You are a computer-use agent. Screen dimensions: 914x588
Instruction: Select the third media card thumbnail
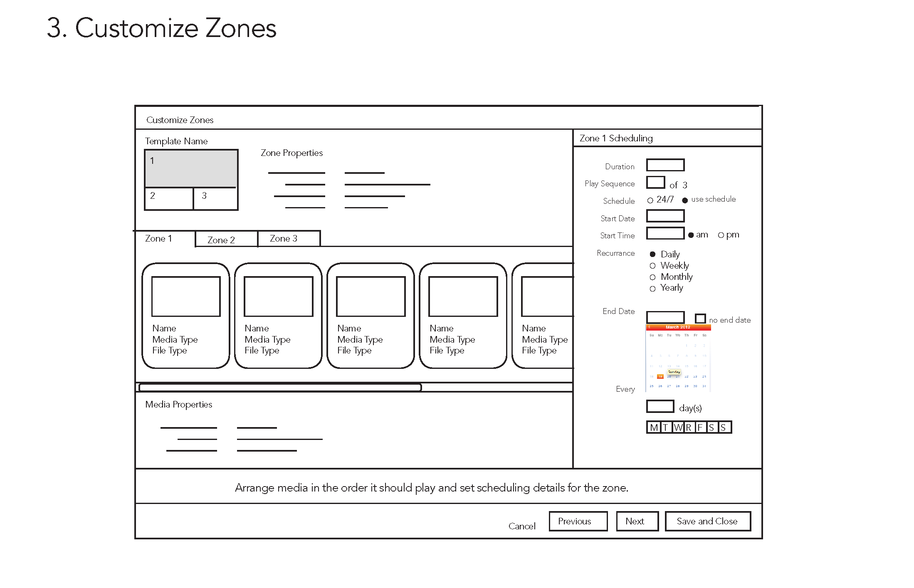[371, 296]
